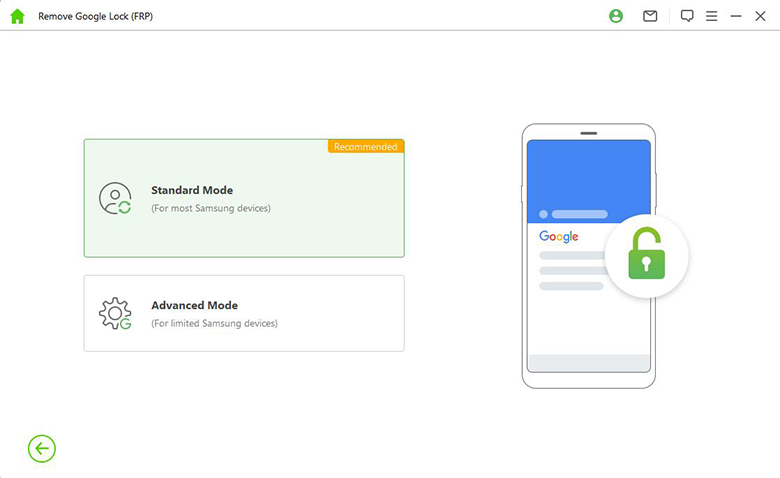The height and width of the screenshot is (478, 780).
Task: Open the hamburger menu
Action: [x=711, y=16]
